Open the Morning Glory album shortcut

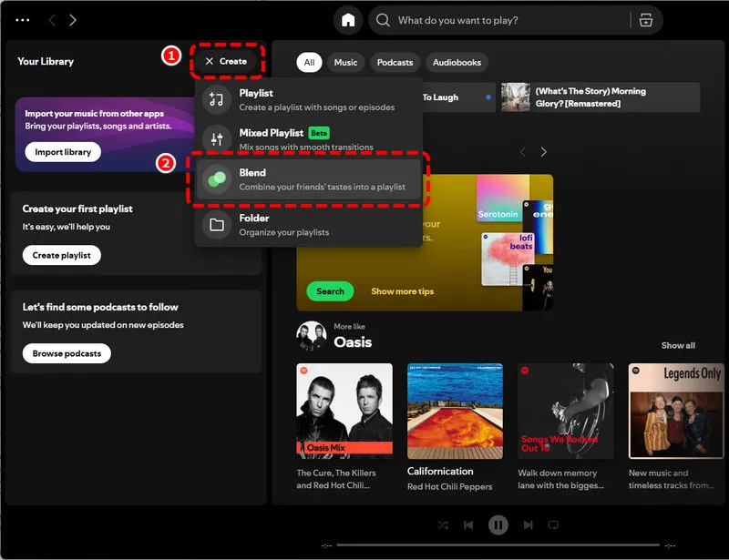point(601,97)
